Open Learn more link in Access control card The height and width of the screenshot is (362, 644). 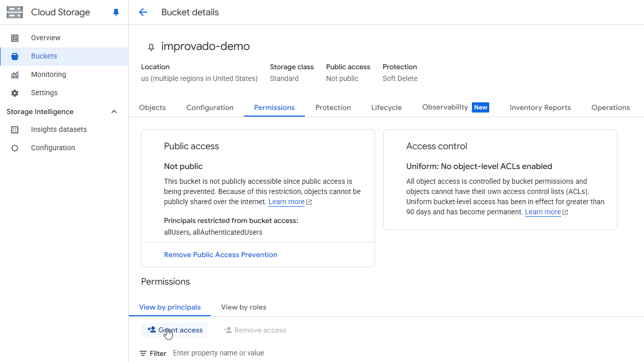[x=543, y=212]
